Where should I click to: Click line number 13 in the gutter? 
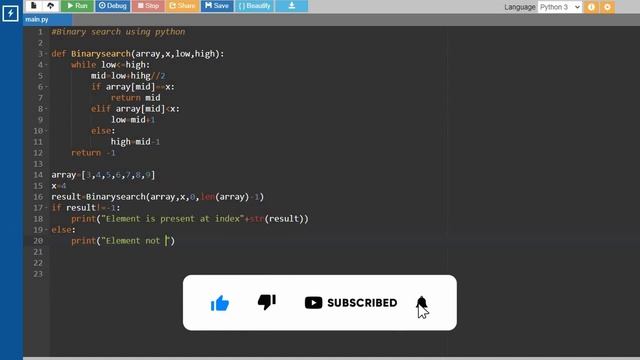coord(38,164)
